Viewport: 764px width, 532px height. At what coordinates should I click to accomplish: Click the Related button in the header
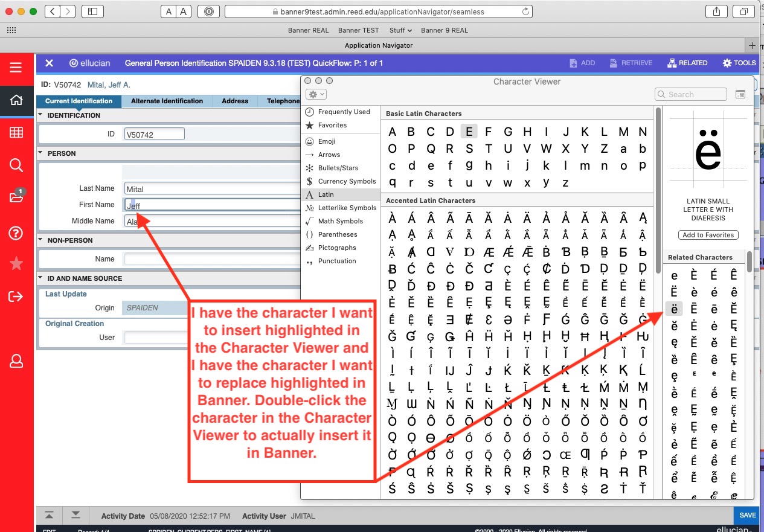(687, 63)
